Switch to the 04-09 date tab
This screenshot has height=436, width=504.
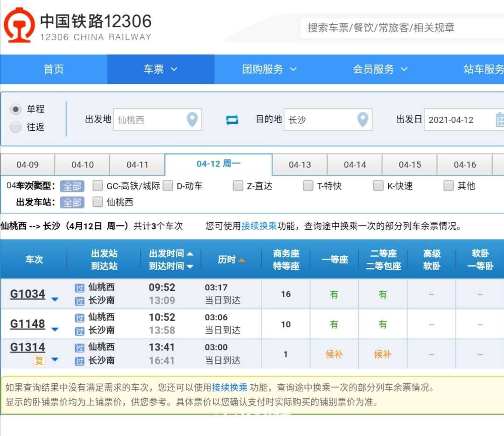(x=28, y=165)
